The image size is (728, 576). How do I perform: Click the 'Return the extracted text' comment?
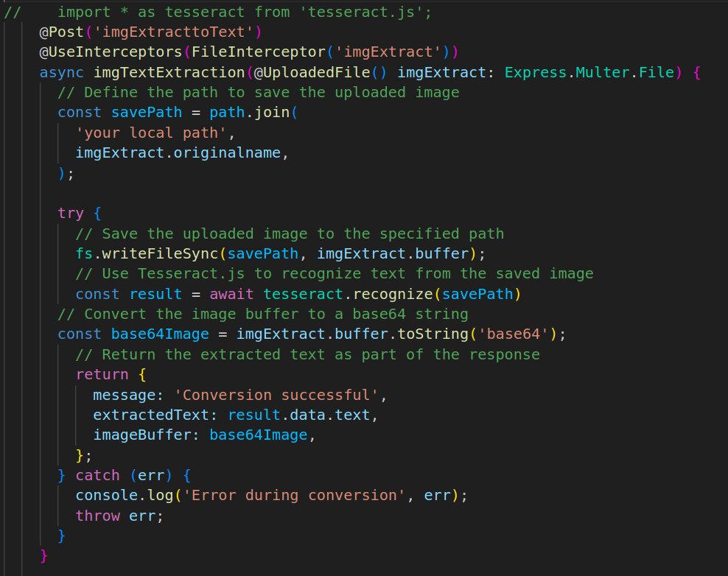click(307, 354)
